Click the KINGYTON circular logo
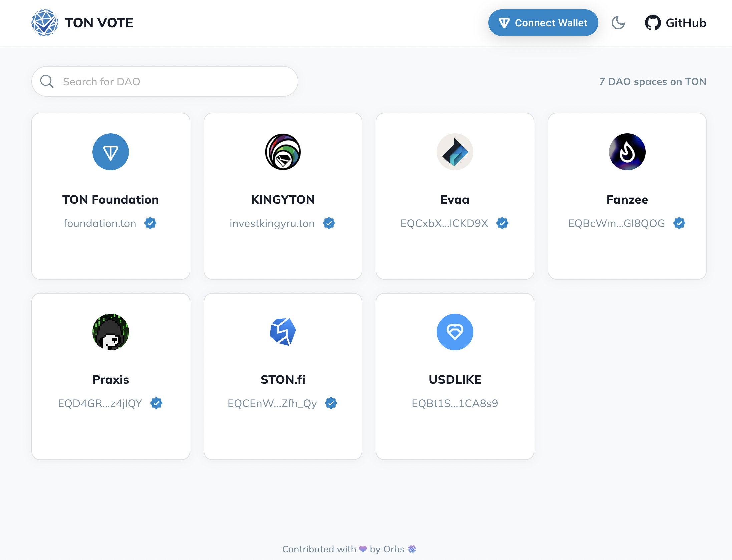 pyautogui.click(x=283, y=152)
